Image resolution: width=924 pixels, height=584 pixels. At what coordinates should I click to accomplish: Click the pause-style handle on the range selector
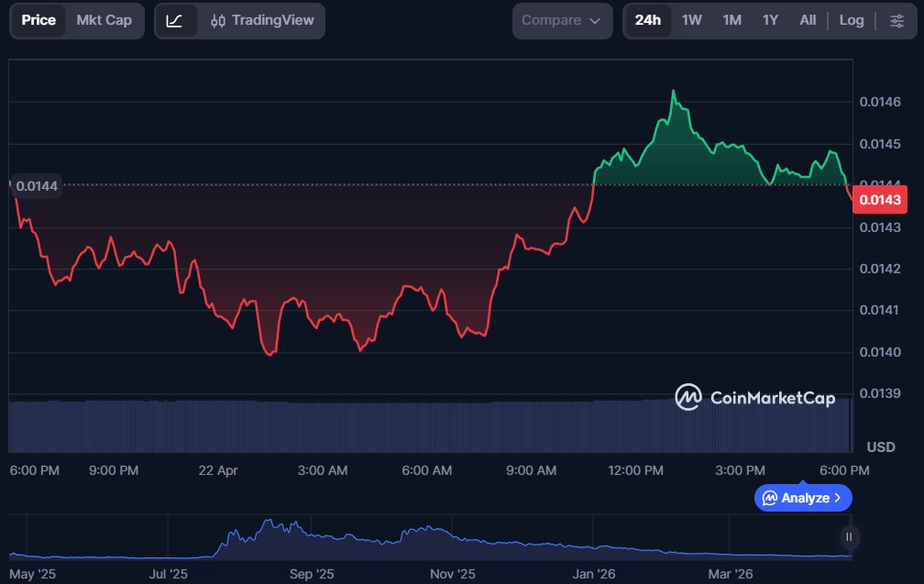[x=849, y=537]
